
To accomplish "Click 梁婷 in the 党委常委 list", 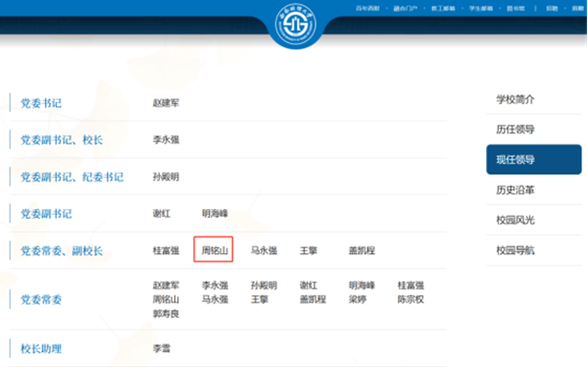I will pos(358,299).
